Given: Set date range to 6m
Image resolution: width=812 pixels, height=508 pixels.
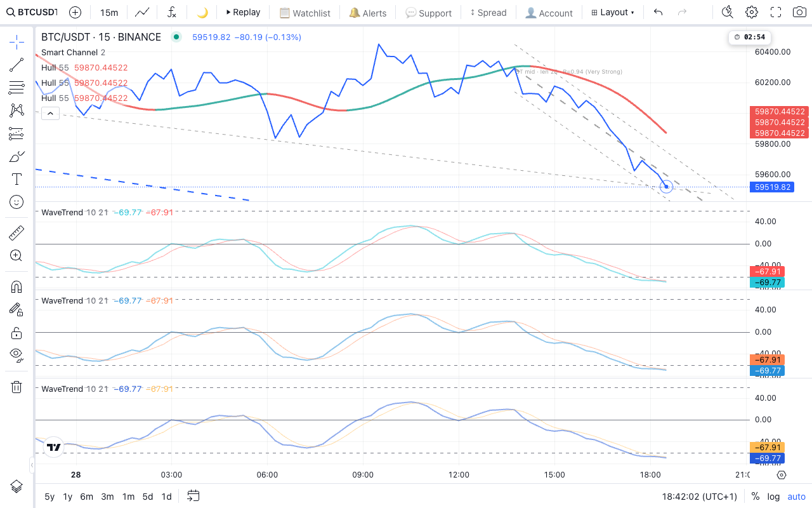Looking at the screenshot, I should 87,497.
